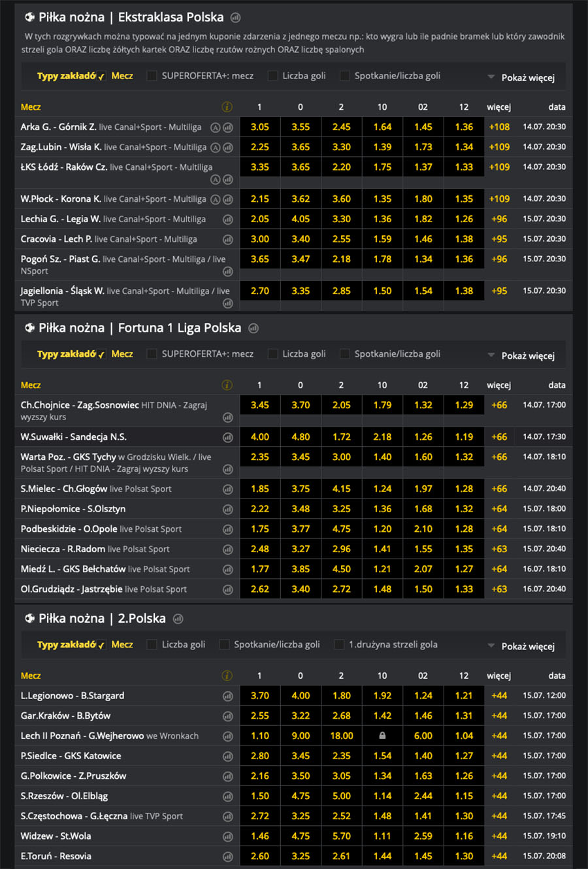Screen dimensions: 588x869
Task: Open Cracovia - Lech P. match link
Action: (x=56, y=239)
